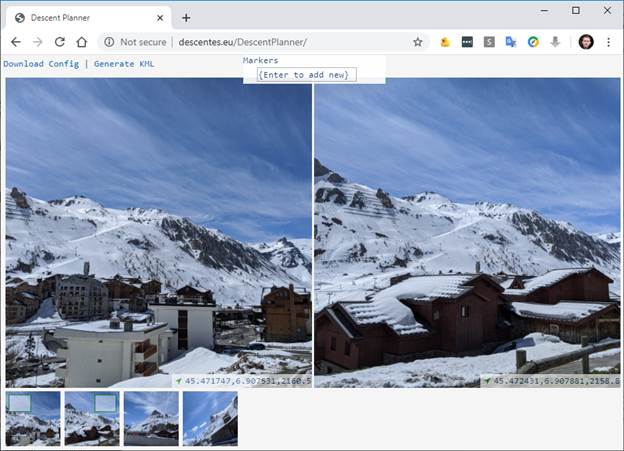624x451 pixels.
Task: Minimize the Chrome window
Action: pyautogui.click(x=545, y=10)
